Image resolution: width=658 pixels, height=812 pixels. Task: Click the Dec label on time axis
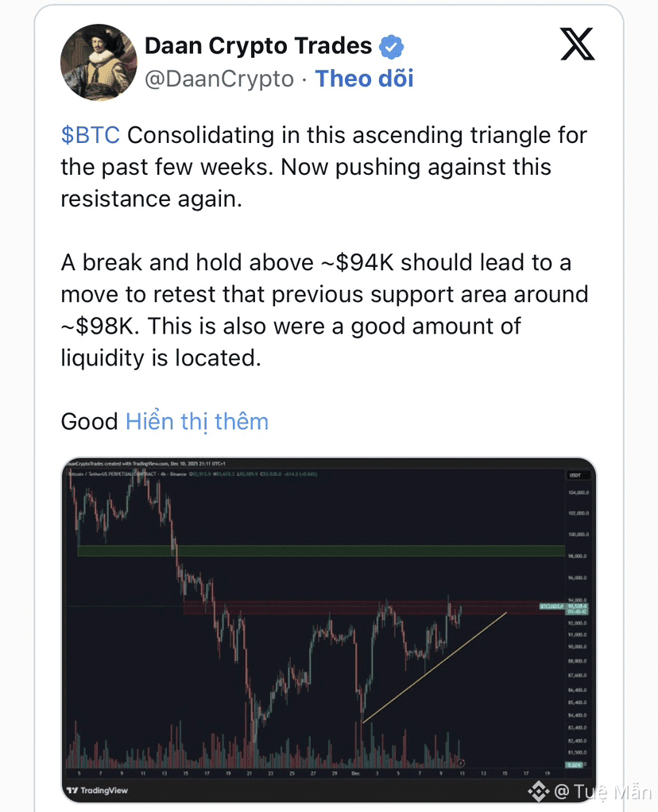(x=355, y=773)
